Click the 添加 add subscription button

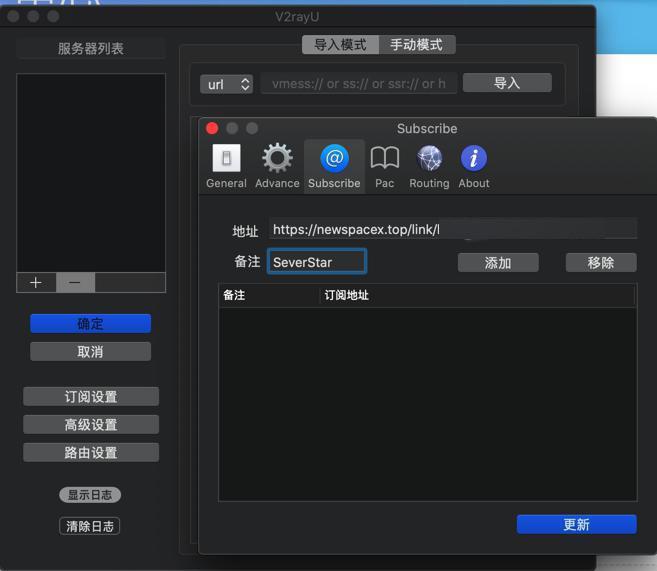click(498, 263)
